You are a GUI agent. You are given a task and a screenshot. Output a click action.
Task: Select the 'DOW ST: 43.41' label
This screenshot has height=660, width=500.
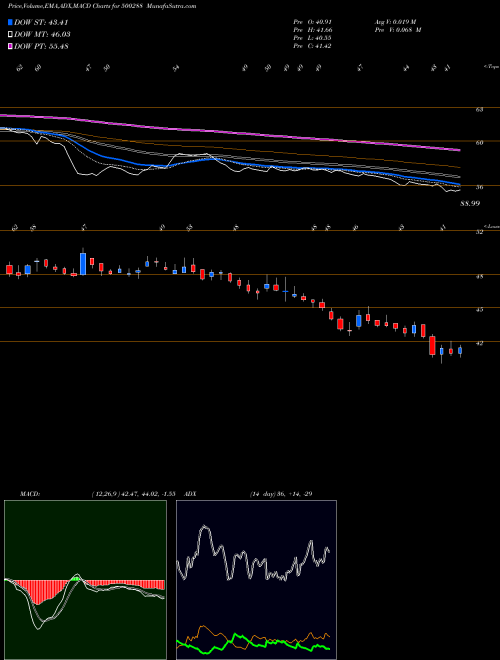[41, 22]
